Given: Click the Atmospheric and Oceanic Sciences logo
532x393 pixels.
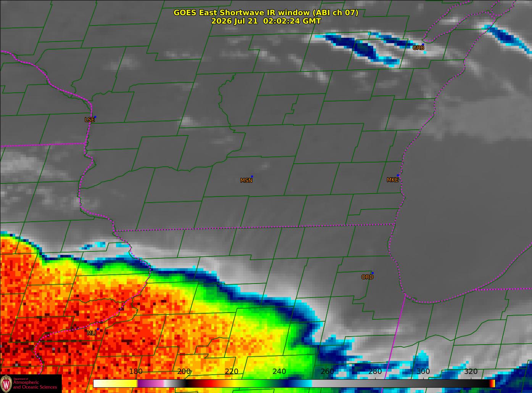Looking at the screenshot, I should pos(31,383).
